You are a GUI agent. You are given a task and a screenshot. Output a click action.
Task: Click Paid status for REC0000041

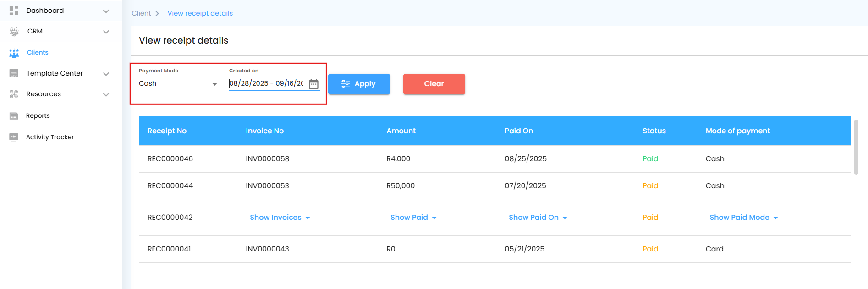pos(650,249)
